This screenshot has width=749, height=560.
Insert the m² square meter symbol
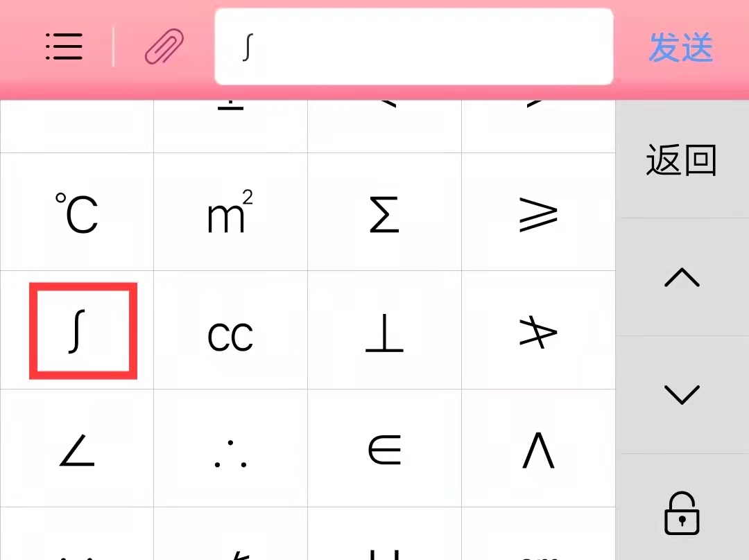(231, 212)
